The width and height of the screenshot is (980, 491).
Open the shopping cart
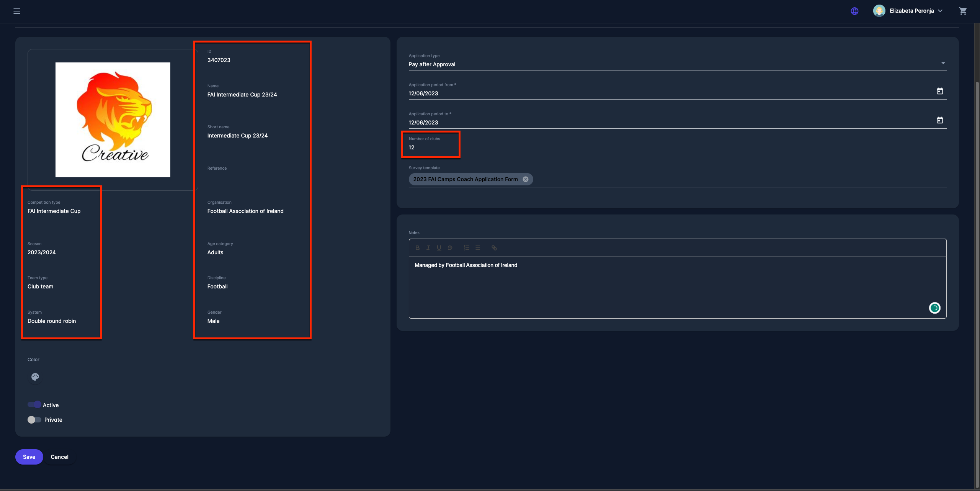click(x=963, y=11)
